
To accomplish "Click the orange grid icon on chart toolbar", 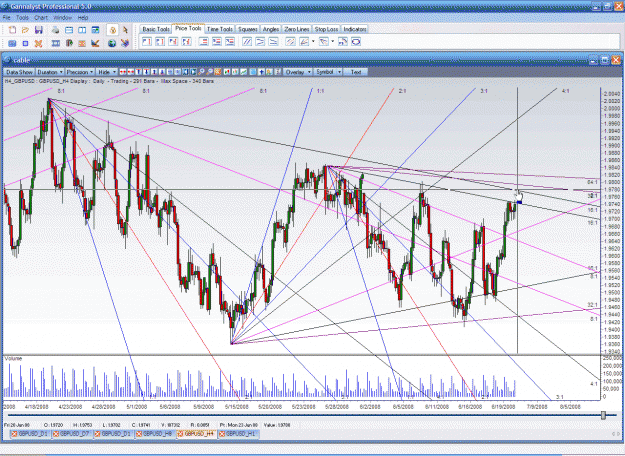I will coord(217,72).
